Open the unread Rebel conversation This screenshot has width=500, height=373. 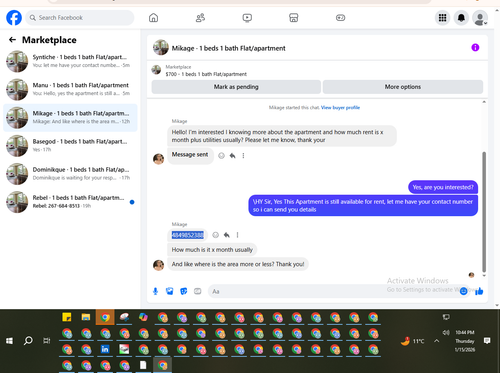(x=70, y=202)
